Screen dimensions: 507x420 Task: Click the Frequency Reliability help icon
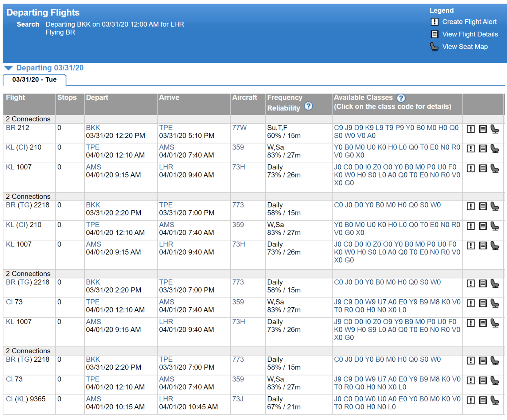(308, 106)
